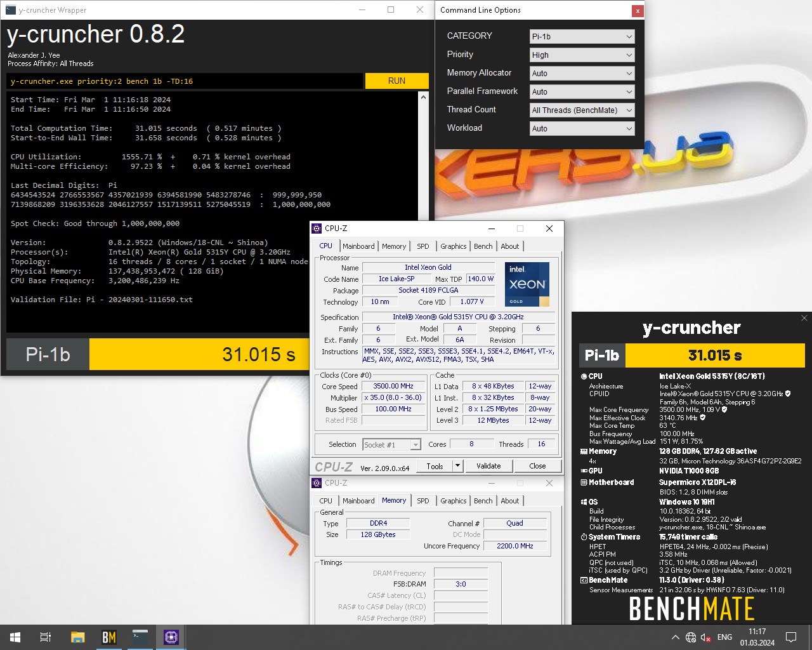Switch to Memory tab in upper CPU-Z
Viewport: 812px width, 650px height.
click(x=394, y=246)
